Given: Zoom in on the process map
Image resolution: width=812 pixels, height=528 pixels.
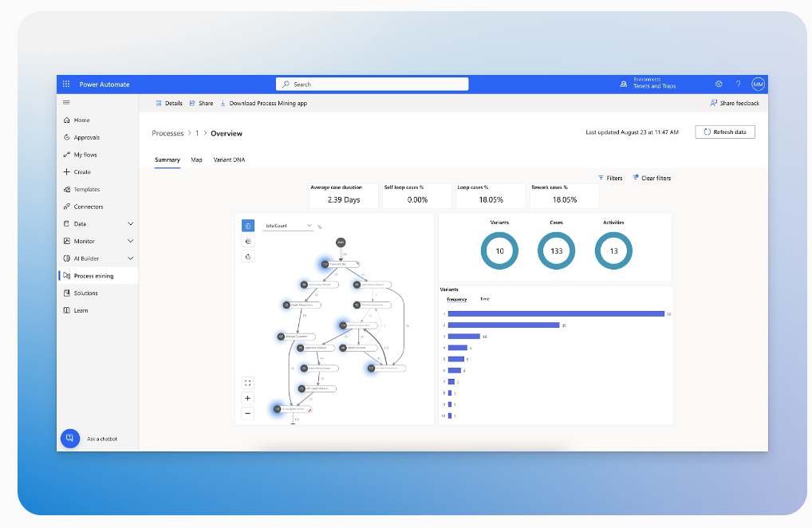Looking at the screenshot, I should (247, 397).
